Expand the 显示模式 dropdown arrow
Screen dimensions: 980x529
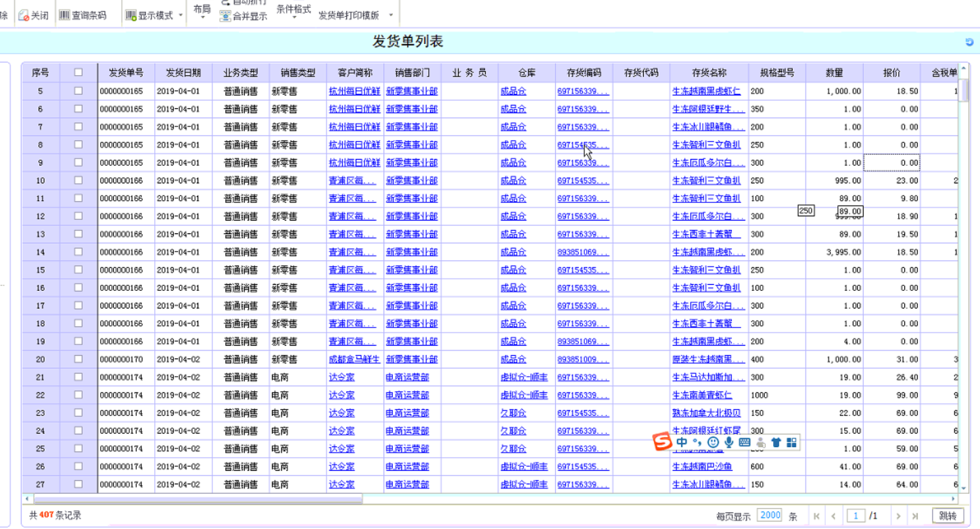click(x=181, y=16)
